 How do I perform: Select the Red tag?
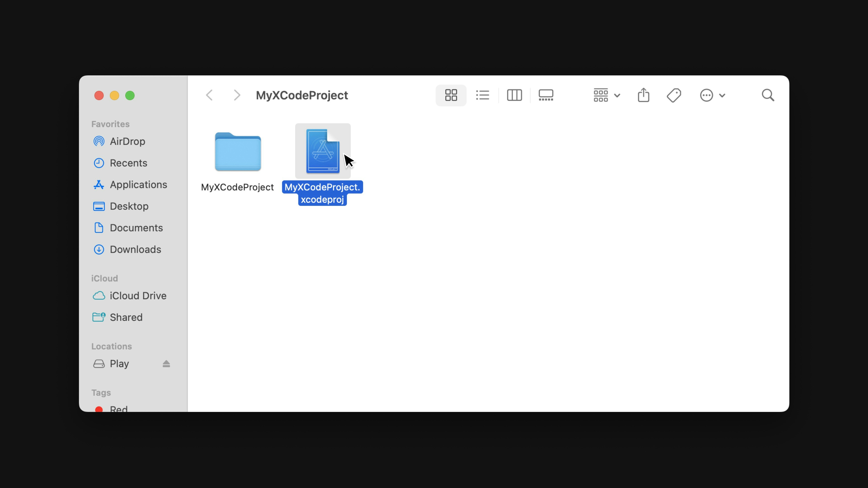pyautogui.click(x=118, y=408)
